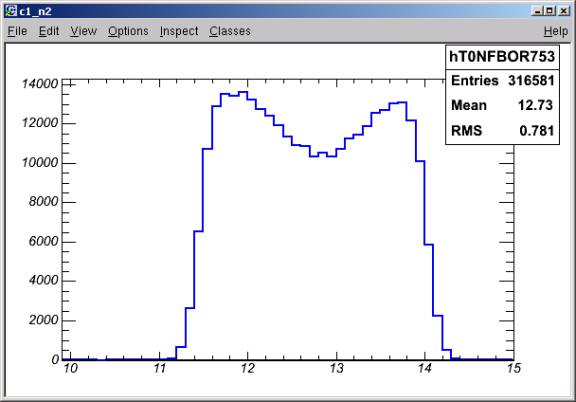
Task: Open the Help menu
Action: pos(556,31)
